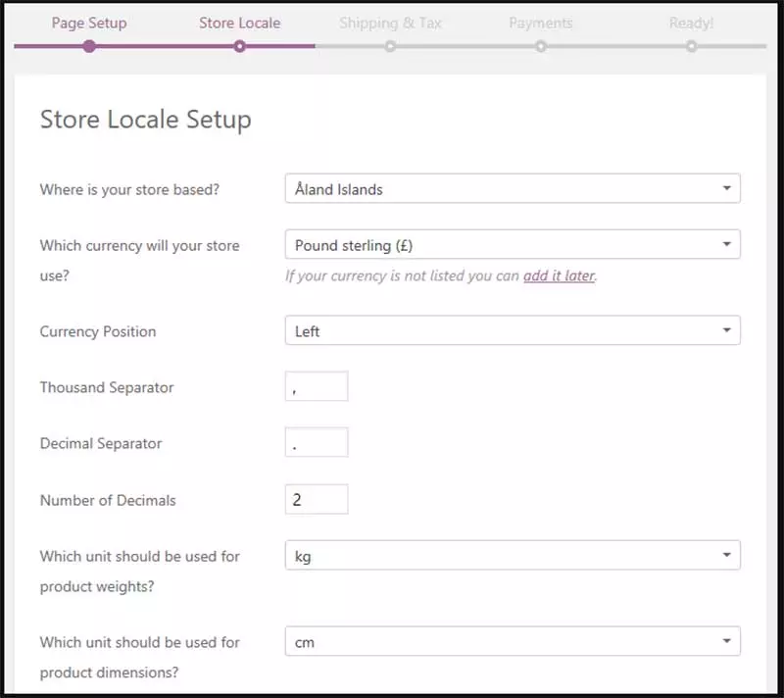The height and width of the screenshot is (698, 784).
Task: Expand the Currency Position dropdown set to Left
Action: tap(513, 330)
